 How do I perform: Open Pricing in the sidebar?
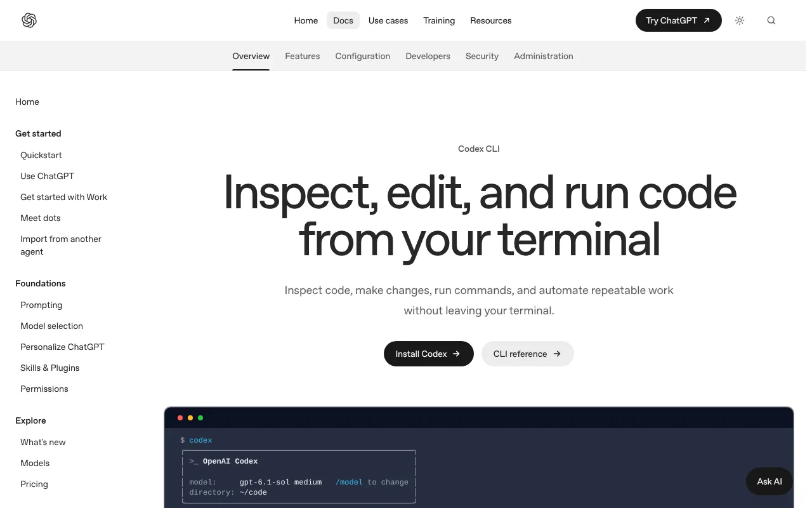[34, 484]
